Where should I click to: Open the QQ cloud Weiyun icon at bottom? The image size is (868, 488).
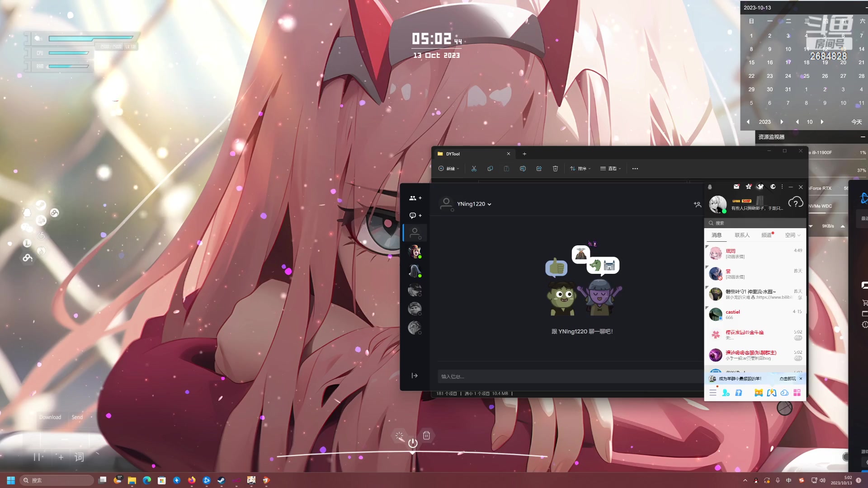click(x=784, y=393)
